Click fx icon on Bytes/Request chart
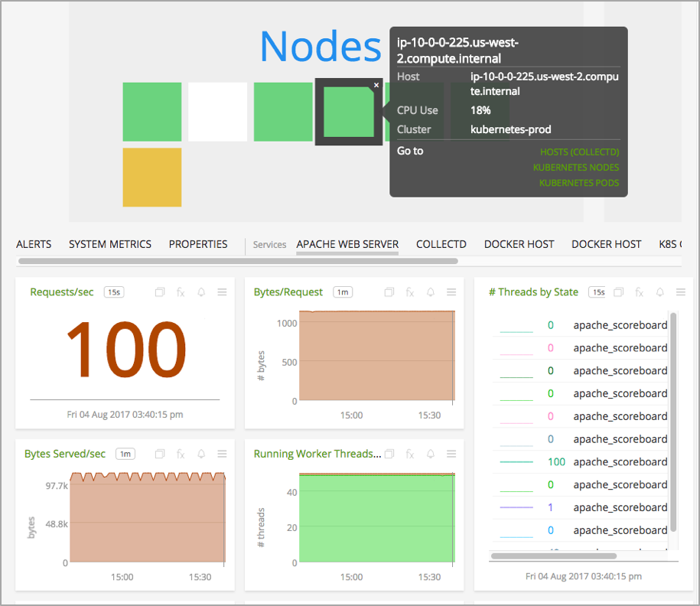The height and width of the screenshot is (606, 700). 410,292
